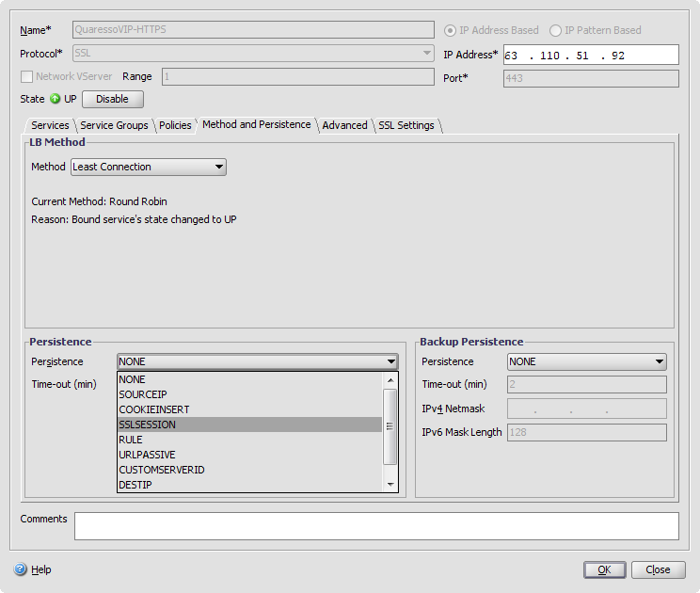Go to the Advanced tab
The width and height of the screenshot is (700, 593).
[344, 125]
